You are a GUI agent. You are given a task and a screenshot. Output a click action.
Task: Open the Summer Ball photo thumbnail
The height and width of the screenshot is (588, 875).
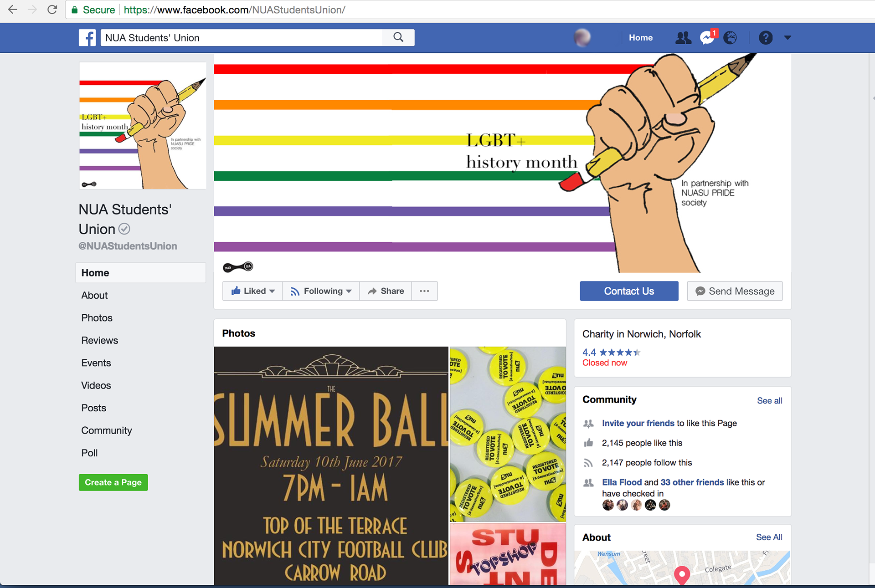tap(331, 466)
